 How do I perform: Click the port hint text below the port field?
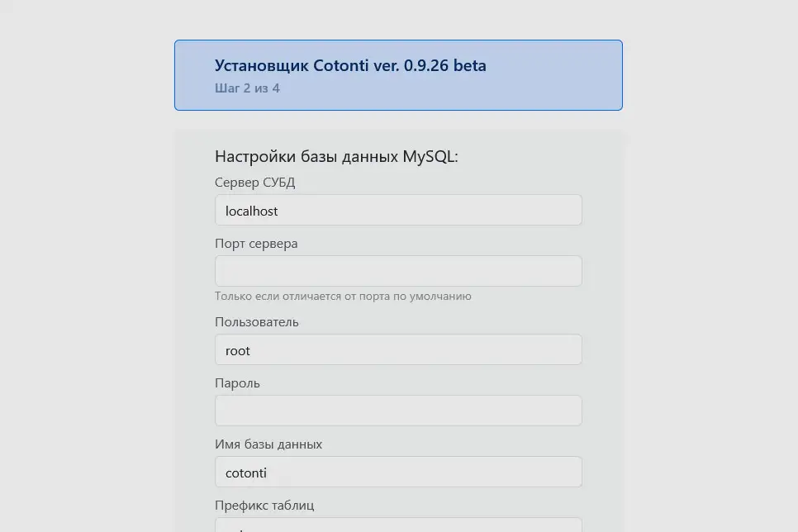point(343,296)
